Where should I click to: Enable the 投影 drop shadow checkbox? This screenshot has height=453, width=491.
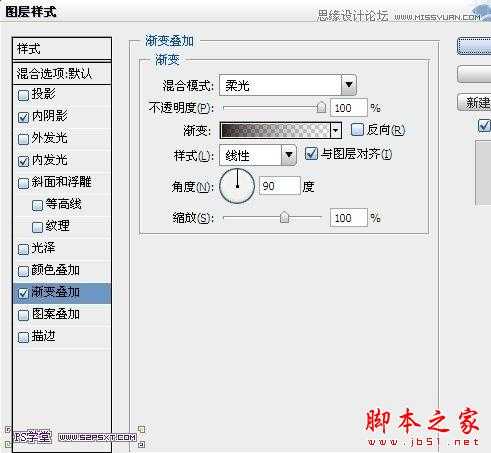[x=23, y=95]
